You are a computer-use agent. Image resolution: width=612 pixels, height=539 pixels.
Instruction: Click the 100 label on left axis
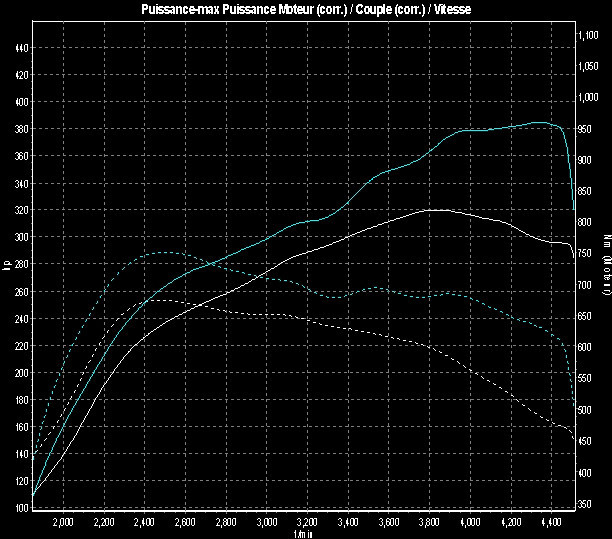pos(21,508)
